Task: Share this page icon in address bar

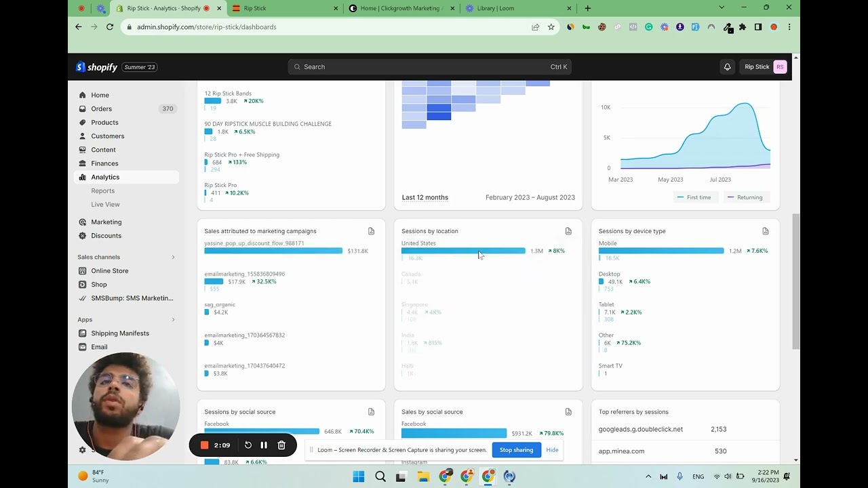Action: [x=535, y=27]
